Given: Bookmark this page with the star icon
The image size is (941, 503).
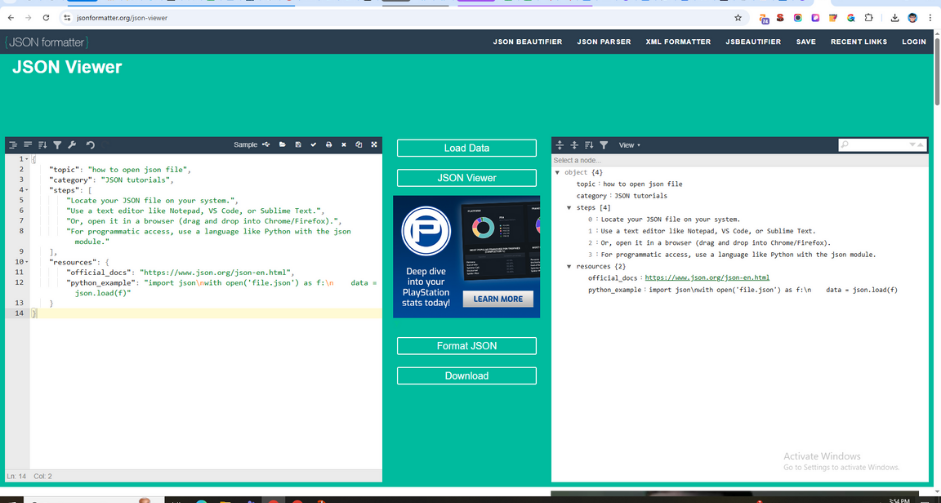Looking at the screenshot, I should (738, 18).
